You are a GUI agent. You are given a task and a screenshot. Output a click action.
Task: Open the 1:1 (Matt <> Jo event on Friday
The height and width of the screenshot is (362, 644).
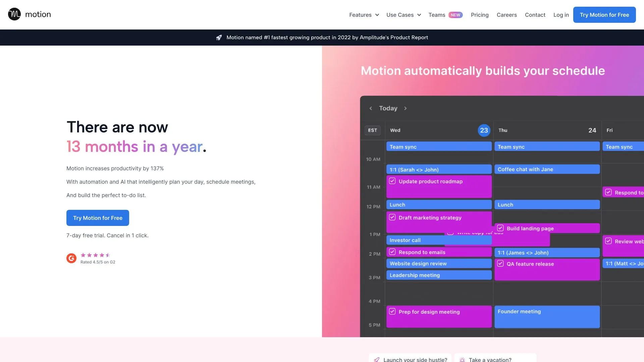(623, 263)
